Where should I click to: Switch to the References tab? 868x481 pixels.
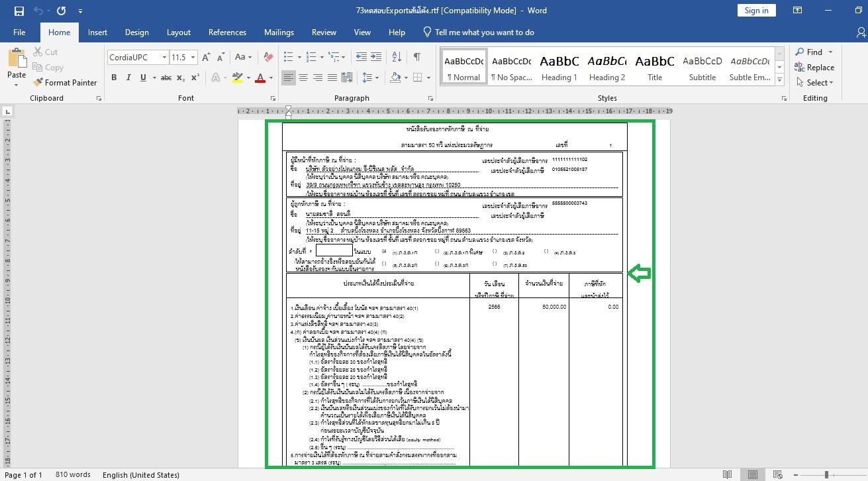[227, 32]
